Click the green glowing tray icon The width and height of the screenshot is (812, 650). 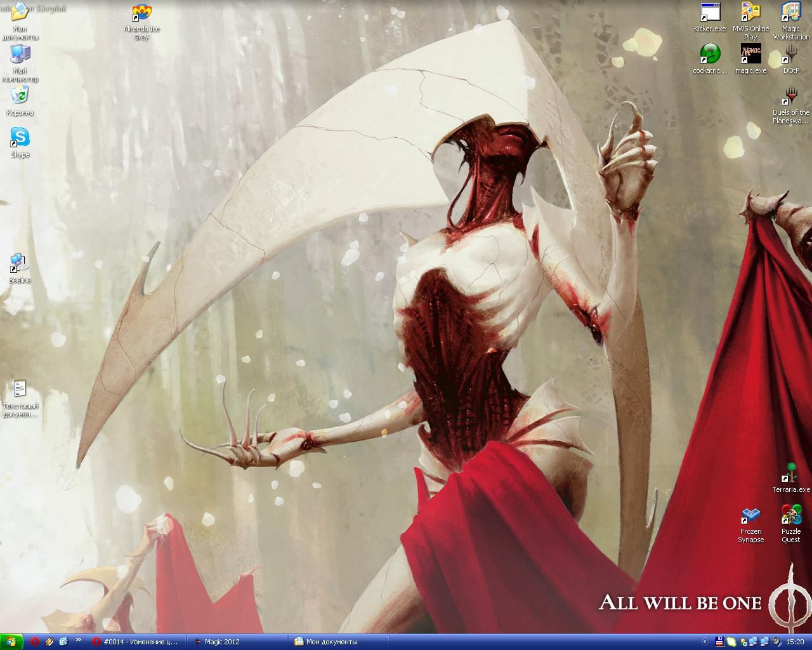[731, 642]
